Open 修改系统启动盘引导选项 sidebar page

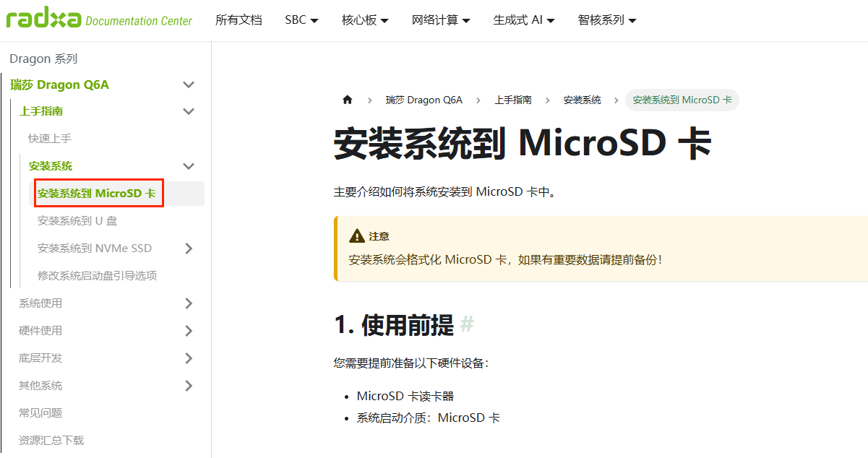(x=98, y=276)
